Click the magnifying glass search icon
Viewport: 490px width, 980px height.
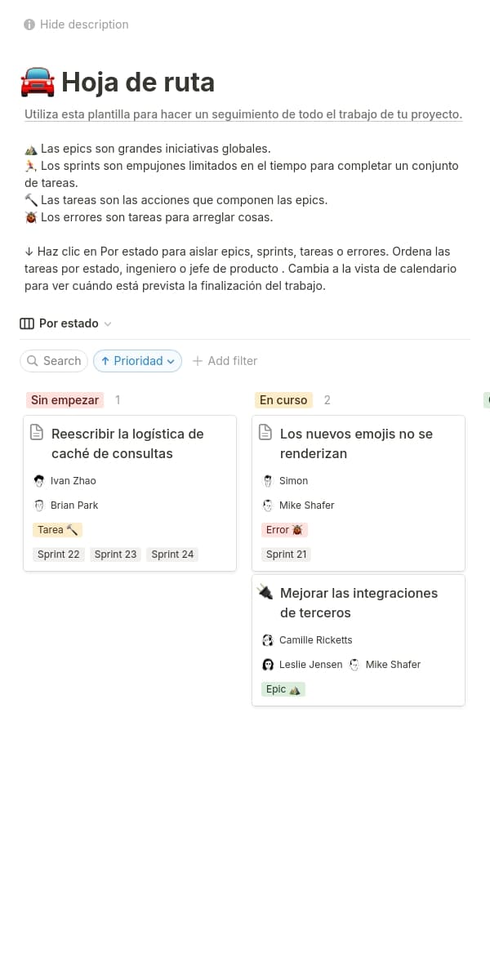pyautogui.click(x=33, y=361)
